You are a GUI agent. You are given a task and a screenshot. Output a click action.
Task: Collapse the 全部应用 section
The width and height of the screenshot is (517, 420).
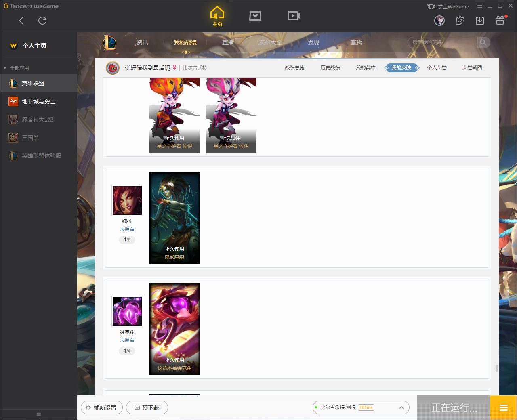(16, 68)
